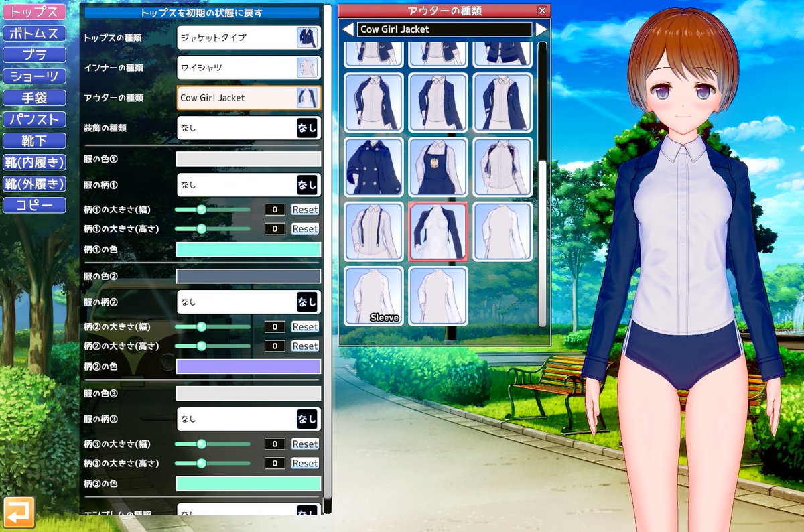Reset the 柄③の大きさ(高さ) value

[305, 463]
